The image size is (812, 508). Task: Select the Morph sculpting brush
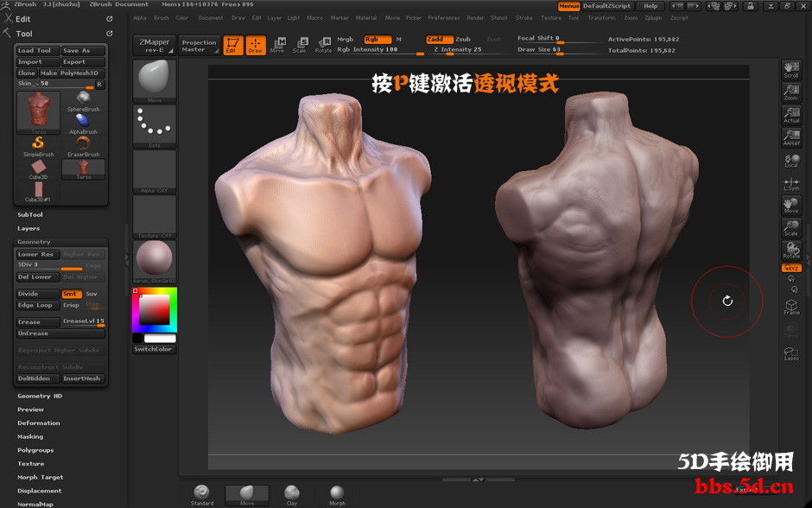coord(337,495)
